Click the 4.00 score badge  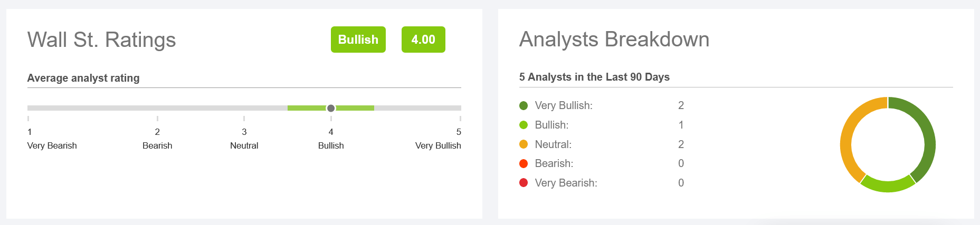click(423, 40)
